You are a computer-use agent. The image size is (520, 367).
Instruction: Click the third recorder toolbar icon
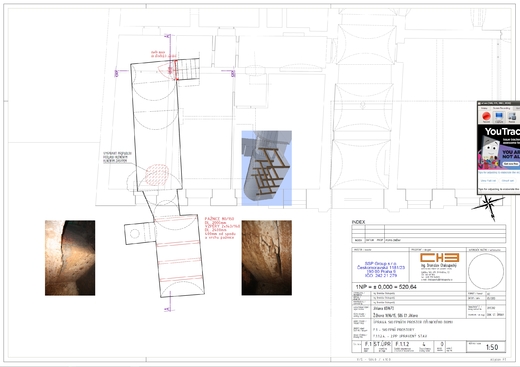coord(512,117)
